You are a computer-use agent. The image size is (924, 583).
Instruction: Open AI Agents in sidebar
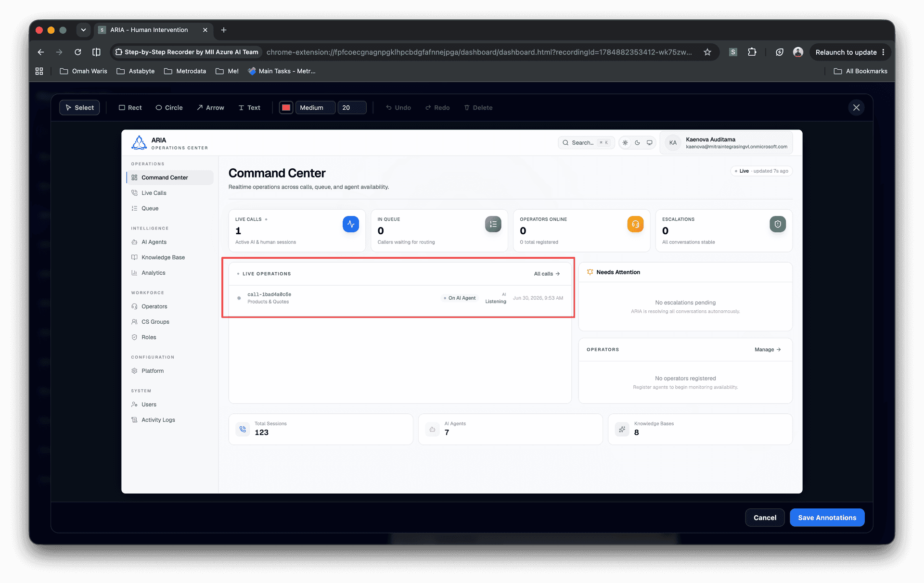coord(170,242)
